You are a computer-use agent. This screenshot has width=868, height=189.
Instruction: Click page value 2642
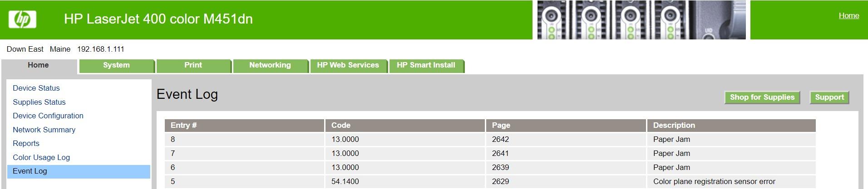500,139
